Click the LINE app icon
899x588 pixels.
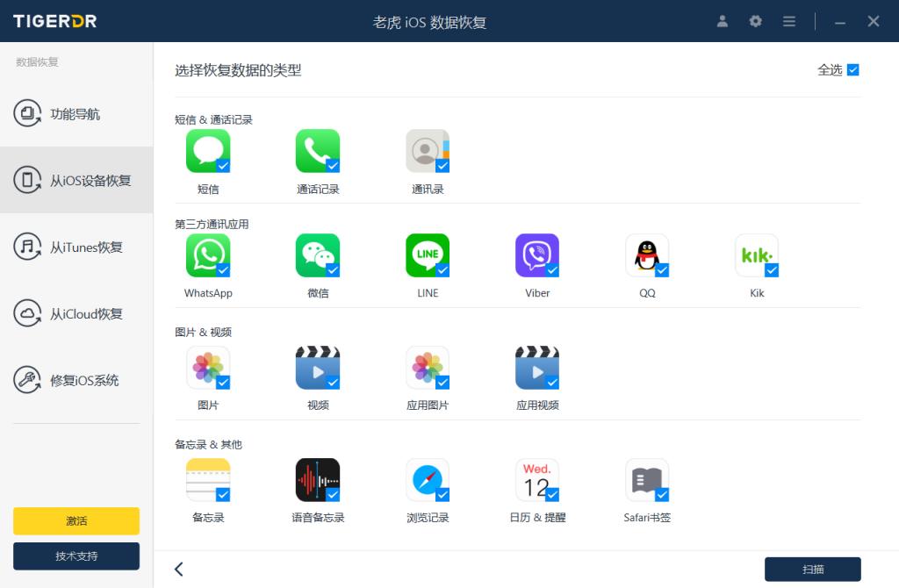(x=428, y=255)
